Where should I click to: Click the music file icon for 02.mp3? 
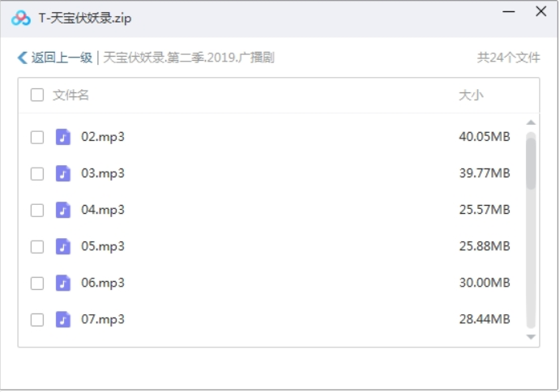tap(63, 137)
